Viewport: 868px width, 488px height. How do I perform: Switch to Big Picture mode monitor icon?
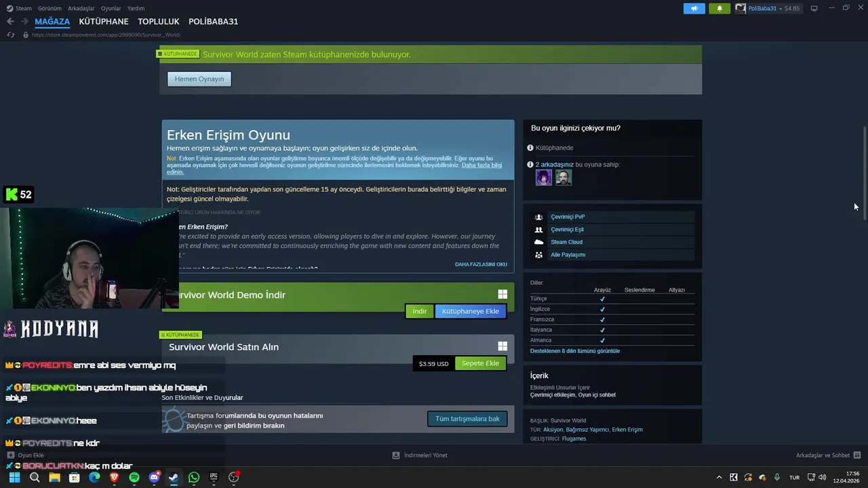pyautogui.click(x=814, y=8)
